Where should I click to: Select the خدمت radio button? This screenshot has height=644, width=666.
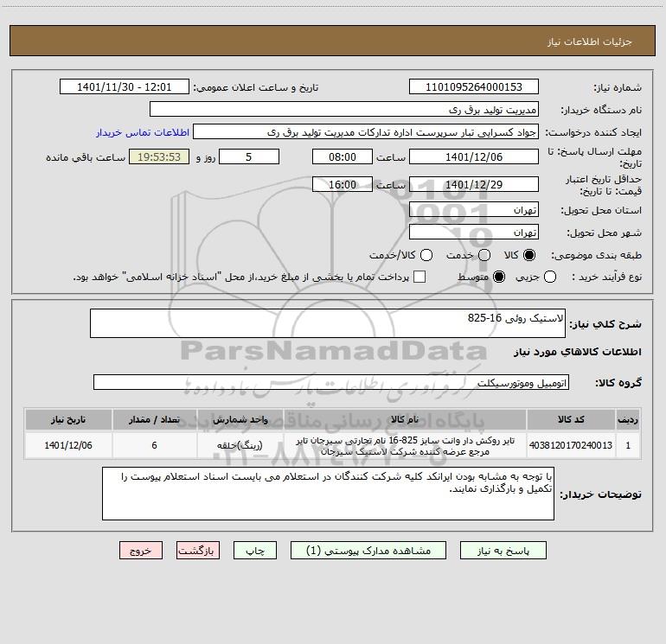(x=484, y=255)
